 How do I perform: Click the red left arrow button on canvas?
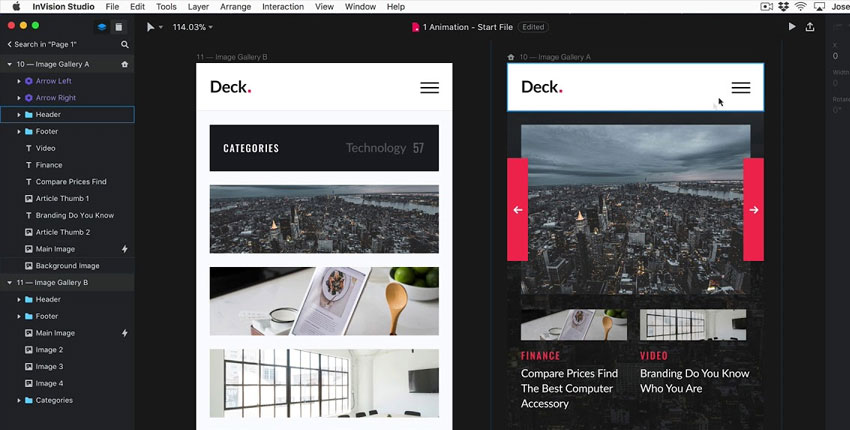point(518,209)
